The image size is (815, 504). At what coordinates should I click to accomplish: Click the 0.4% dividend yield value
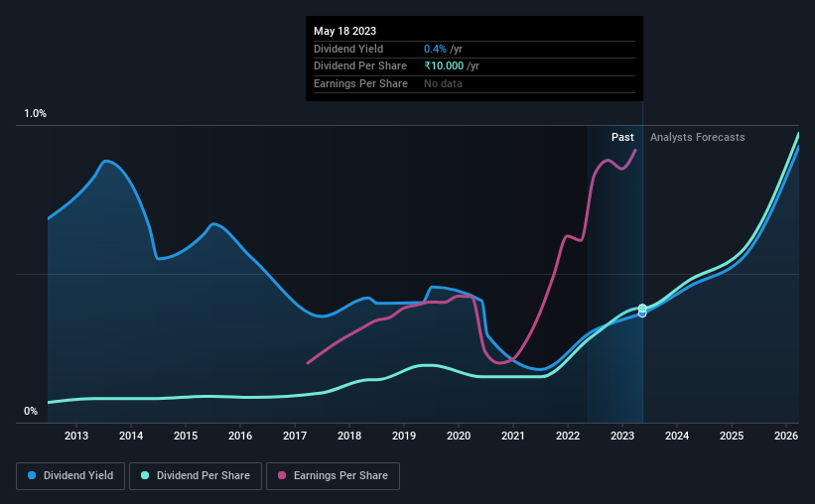point(435,49)
